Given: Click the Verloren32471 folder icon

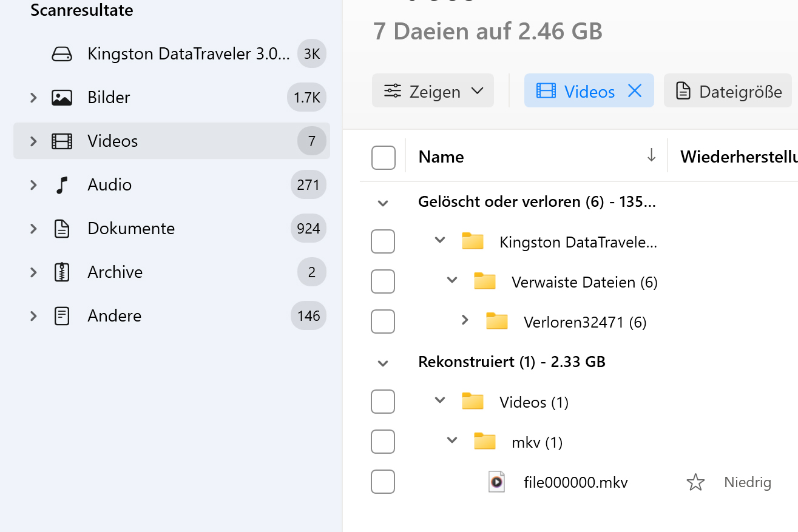Looking at the screenshot, I should pos(496,321).
